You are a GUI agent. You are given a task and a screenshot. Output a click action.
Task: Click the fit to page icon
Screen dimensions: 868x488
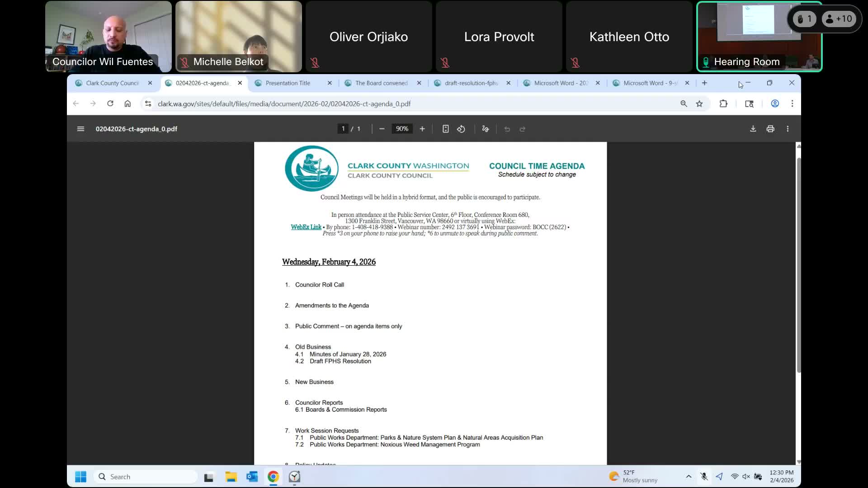click(x=445, y=129)
